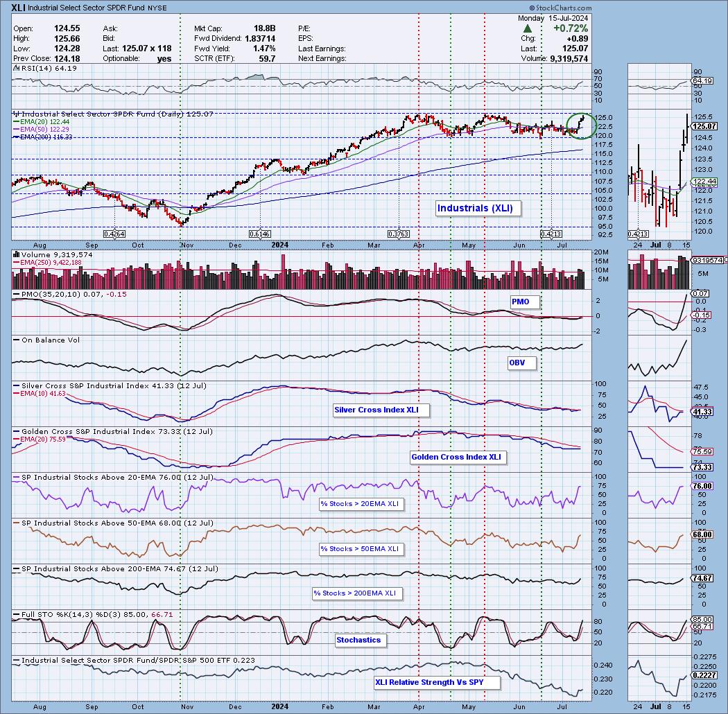Click the 76.00 value tag for stocks above 20-EMA

702,486
